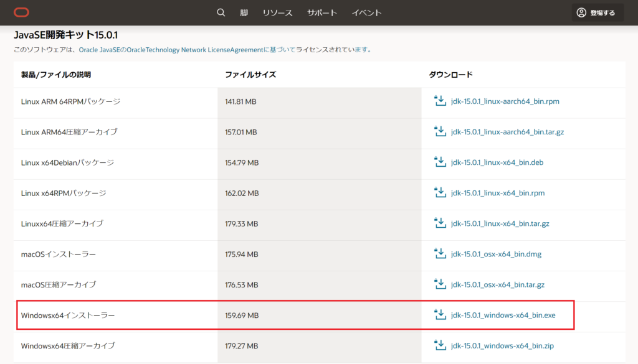Open the イベント menu
638x364 pixels.
pyautogui.click(x=366, y=12)
